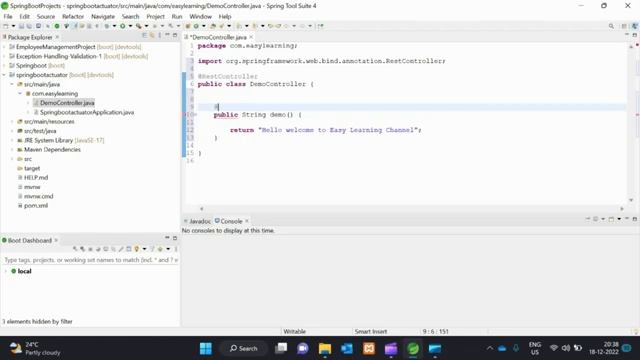
Task: Open the dropdown arrow beside lightbulb in Boot Dashboard
Action: pyautogui.click(x=144, y=249)
